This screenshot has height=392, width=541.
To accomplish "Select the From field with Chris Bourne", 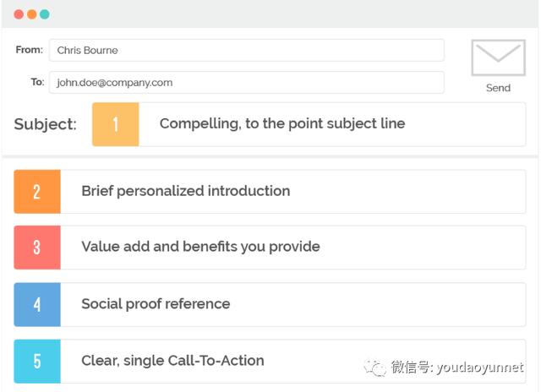I will click(x=246, y=51).
